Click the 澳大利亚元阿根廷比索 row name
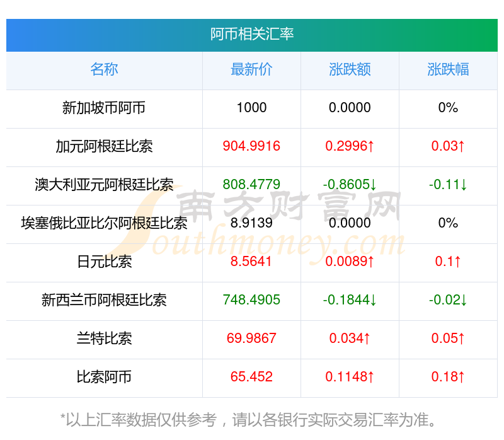Image resolution: width=504 pixels, height=440 pixels. click(104, 185)
